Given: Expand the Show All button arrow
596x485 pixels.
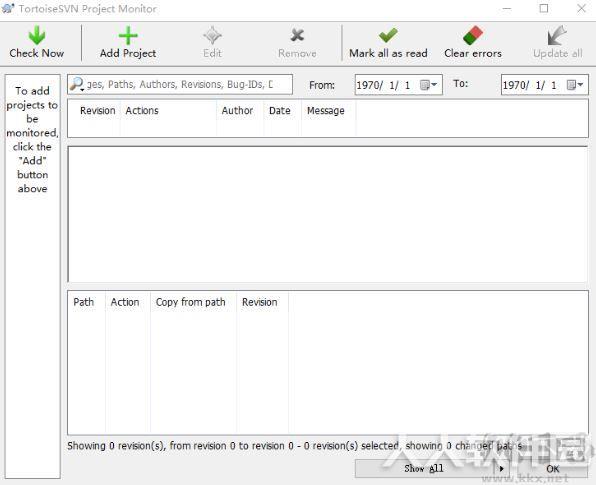Looking at the screenshot, I should (501, 469).
